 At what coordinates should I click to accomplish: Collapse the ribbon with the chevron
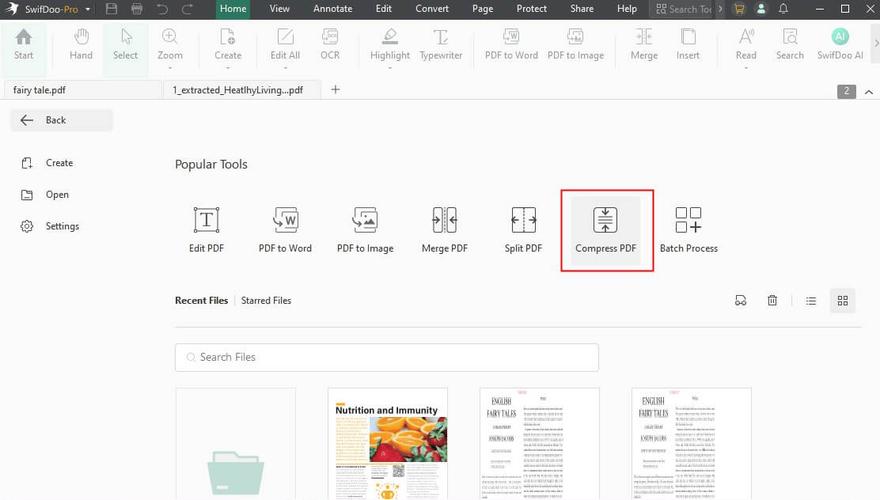pyautogui.click(x=869, y=91)
